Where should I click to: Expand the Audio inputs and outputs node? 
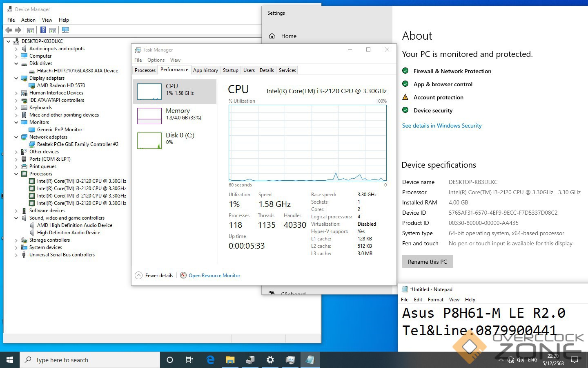click(16, 49)
